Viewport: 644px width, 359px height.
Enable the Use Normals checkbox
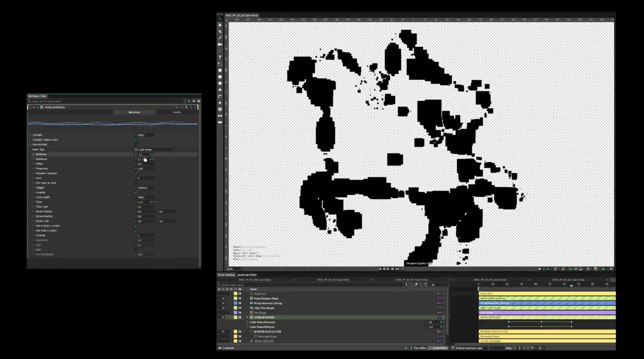(136, 144)
